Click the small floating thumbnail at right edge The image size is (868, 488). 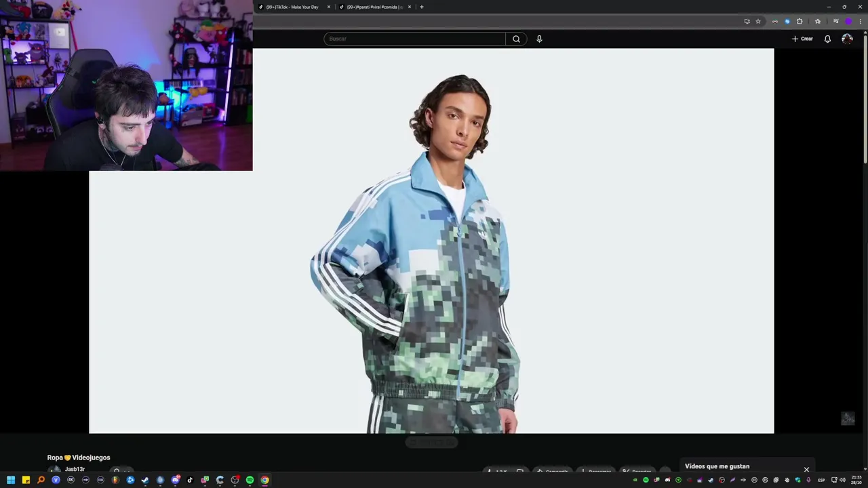point(848,418)
